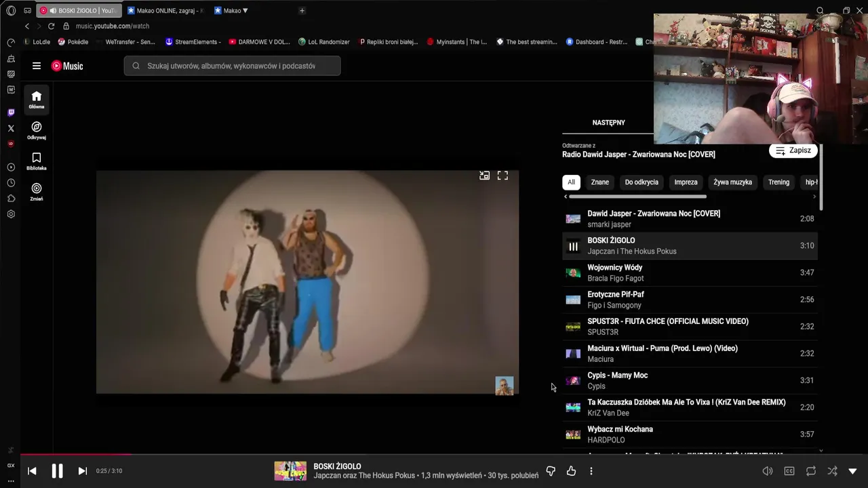Skip to previous track
This screenshot has height=488, width=868.
click(x=32, y=471)
